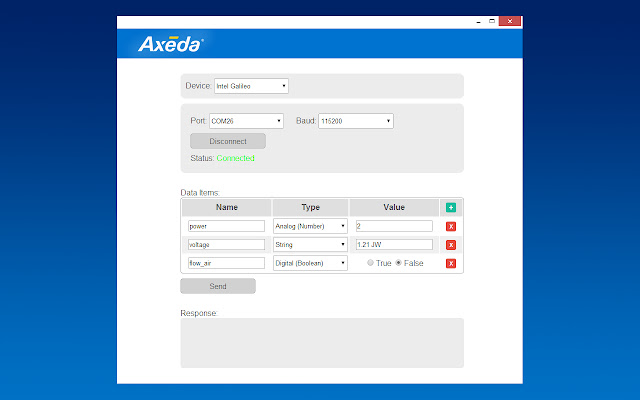640x400 pixels.
Task: Click the value field containing 1.21 JW
Action: point(394,244)
